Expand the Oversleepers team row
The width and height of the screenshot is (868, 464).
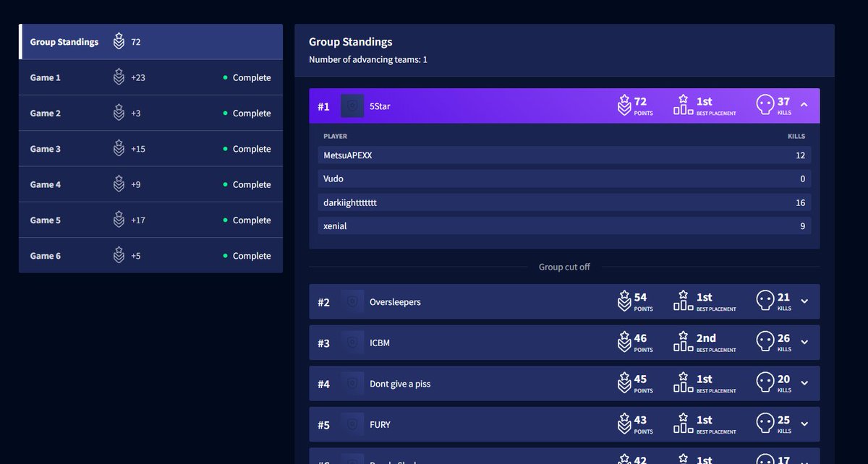pos(804,301)
